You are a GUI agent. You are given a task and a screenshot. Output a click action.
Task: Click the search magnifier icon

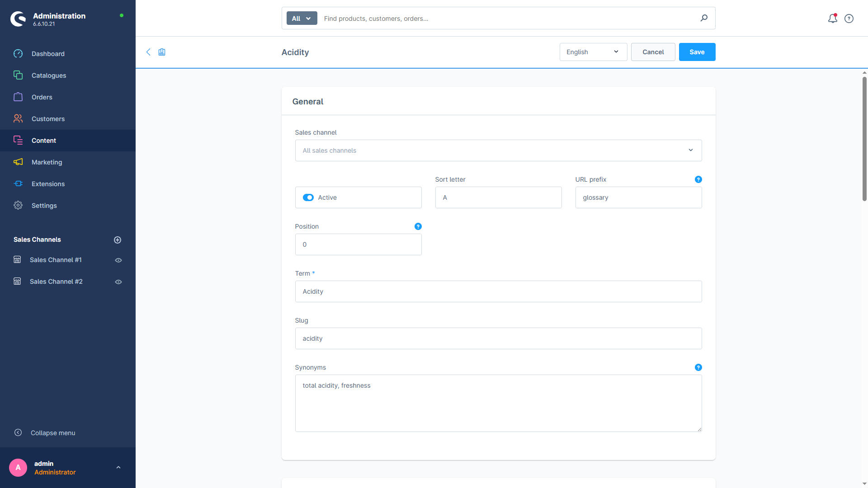[x=704, y=18]
